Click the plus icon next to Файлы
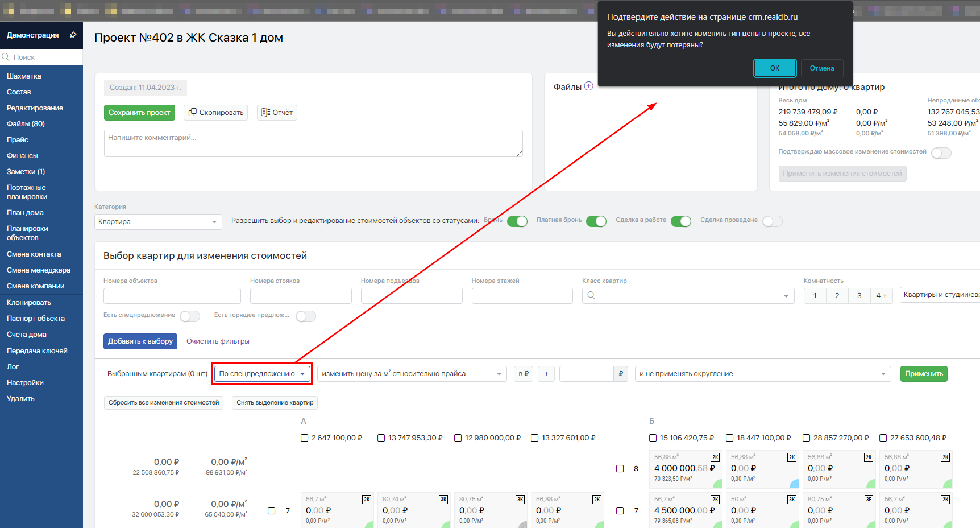This screenshot has width=980, height=528. point(589,86)
